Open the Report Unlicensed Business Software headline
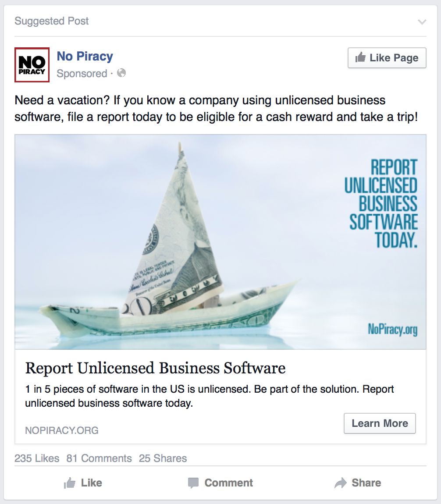This screenshot has height=504, width=441. (155, 368)
